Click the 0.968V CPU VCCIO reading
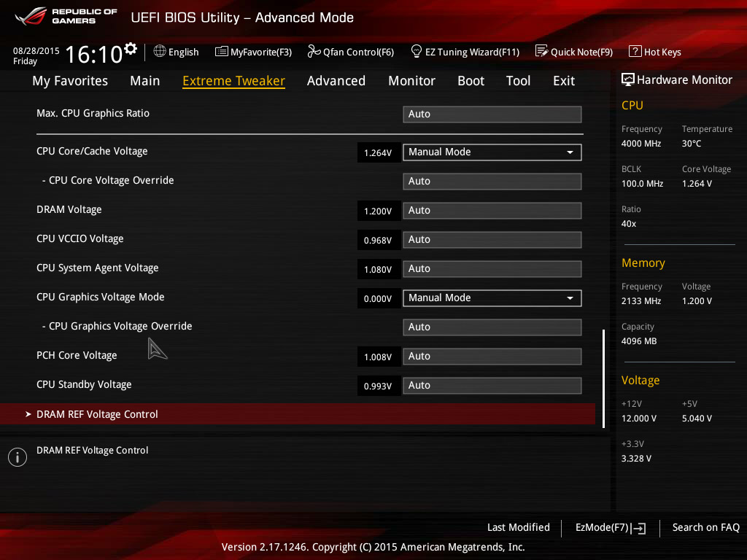Screen dimensions: 747x560 [x=378, y=241]
